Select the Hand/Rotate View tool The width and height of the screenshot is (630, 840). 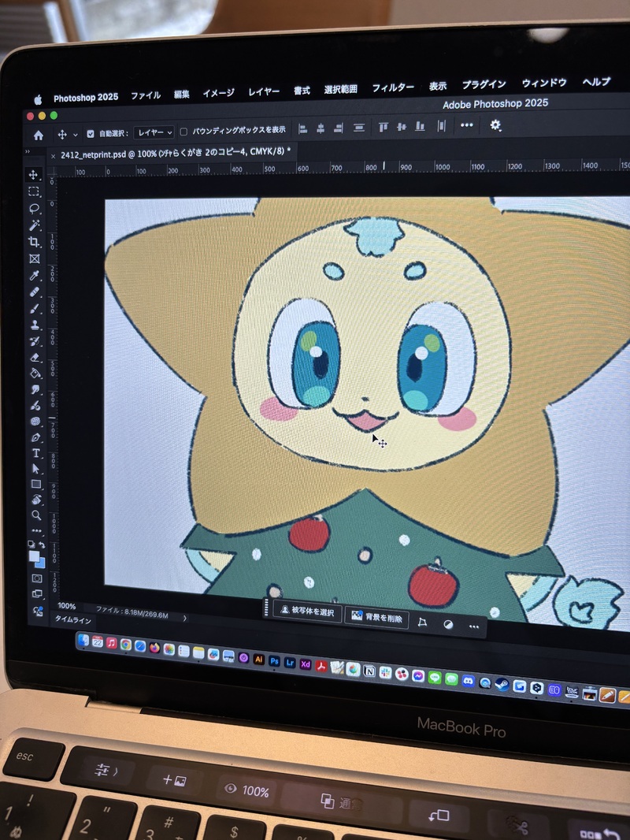coord(36,500)
